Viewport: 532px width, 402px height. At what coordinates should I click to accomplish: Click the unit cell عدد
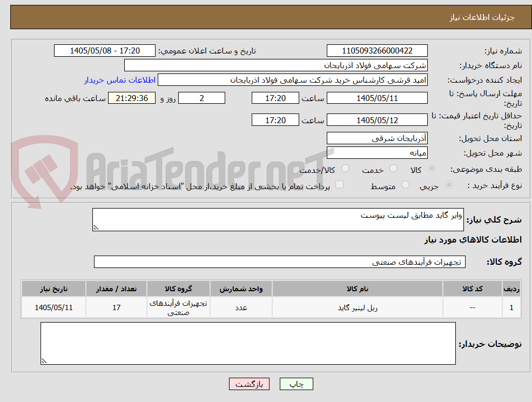[241, 307]
